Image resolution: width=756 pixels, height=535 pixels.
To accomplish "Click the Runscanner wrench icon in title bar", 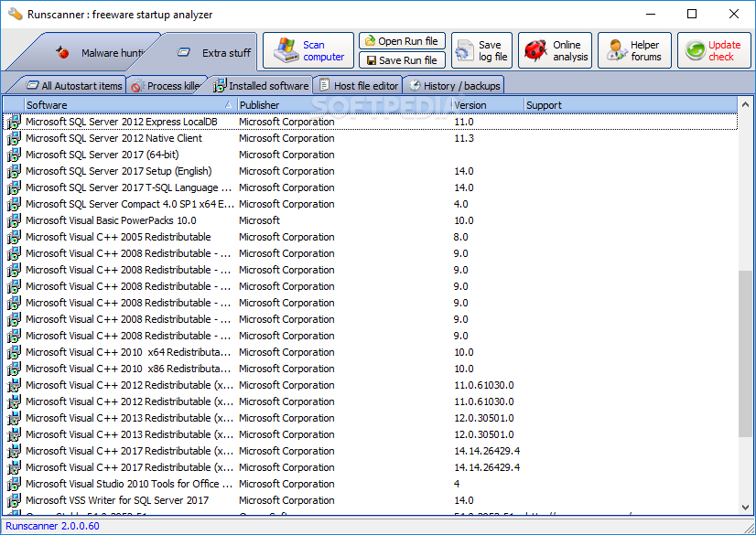I will click(15, 14).
